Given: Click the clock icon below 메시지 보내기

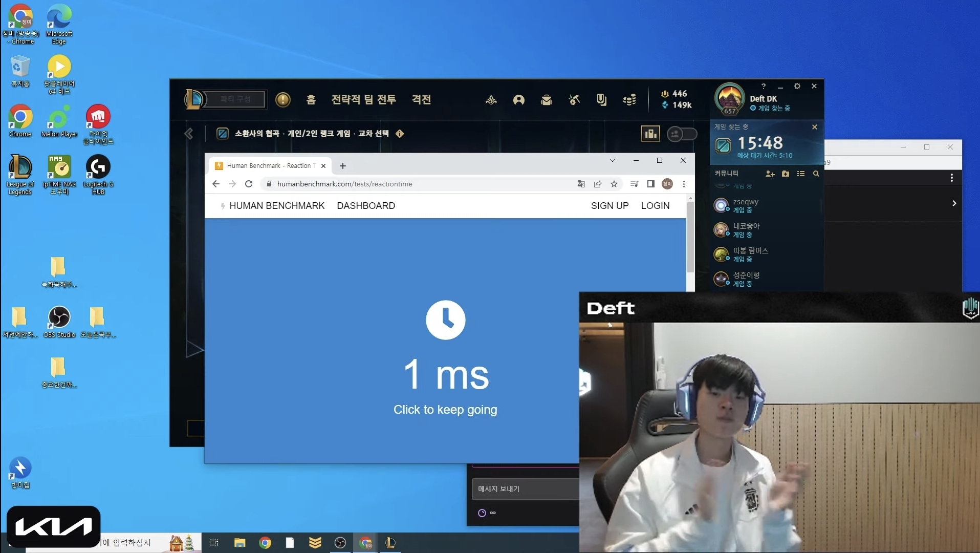Looking at the screenshot, I should pyautogui.click(x=482, y=513).
